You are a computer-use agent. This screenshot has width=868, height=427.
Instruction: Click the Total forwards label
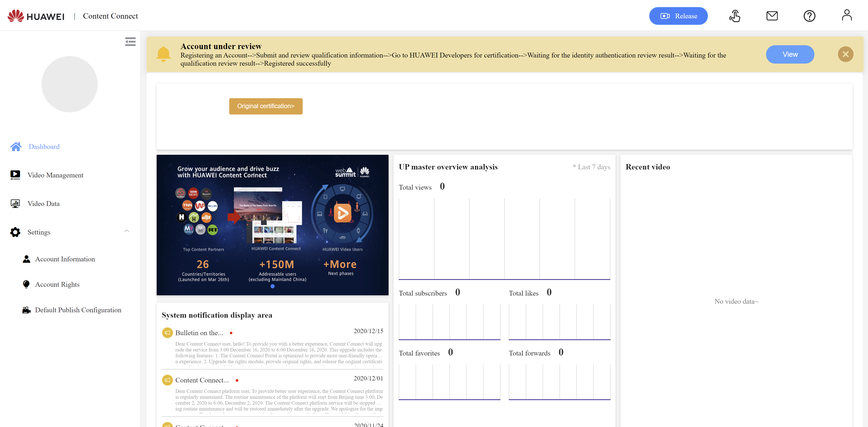point(529,353)
